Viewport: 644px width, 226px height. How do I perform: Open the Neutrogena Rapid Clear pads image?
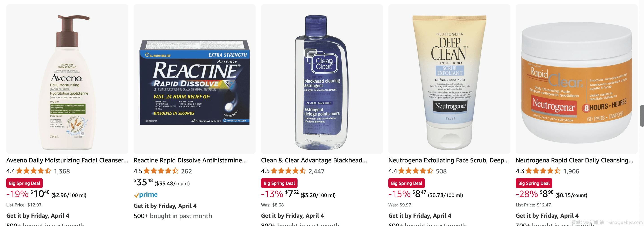pyautogui.click(x=577, y=79)
